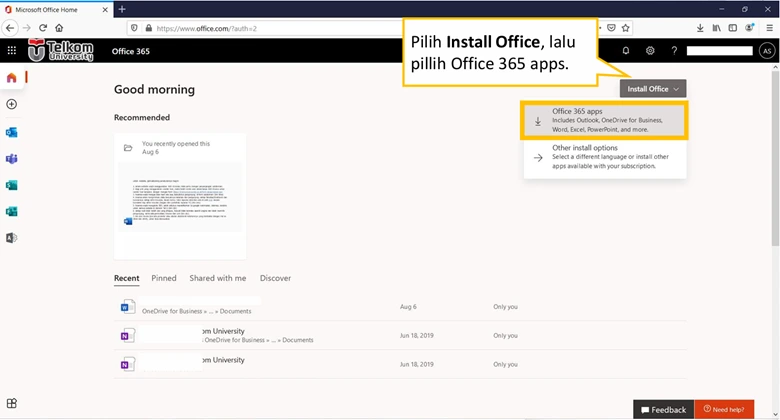The height and width of the screenshot is (420, 780).
Task: Close the Microsoft Office Home tab
Action: (x=105, y=9)
